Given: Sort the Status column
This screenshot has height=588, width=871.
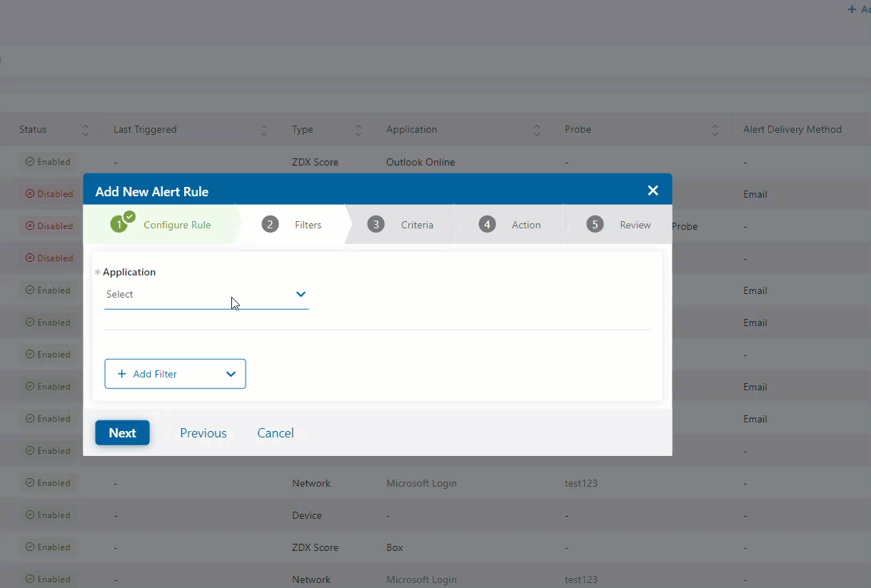Looking at the screenshot, I should tap(85, 129).
